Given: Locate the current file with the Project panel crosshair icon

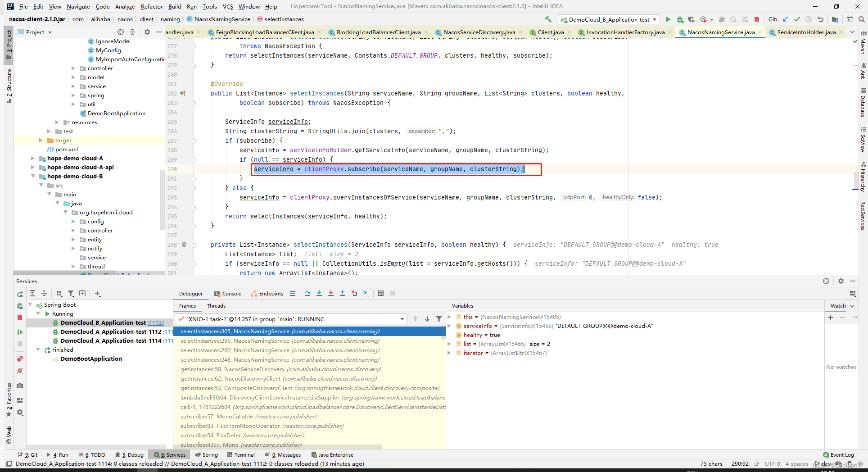Looking at the screenshot, I should coord(121,32).
